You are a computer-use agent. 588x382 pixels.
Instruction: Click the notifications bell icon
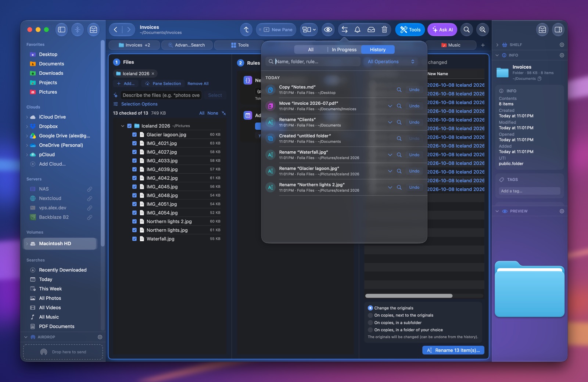pyautogui.click(x=357, y=30)
